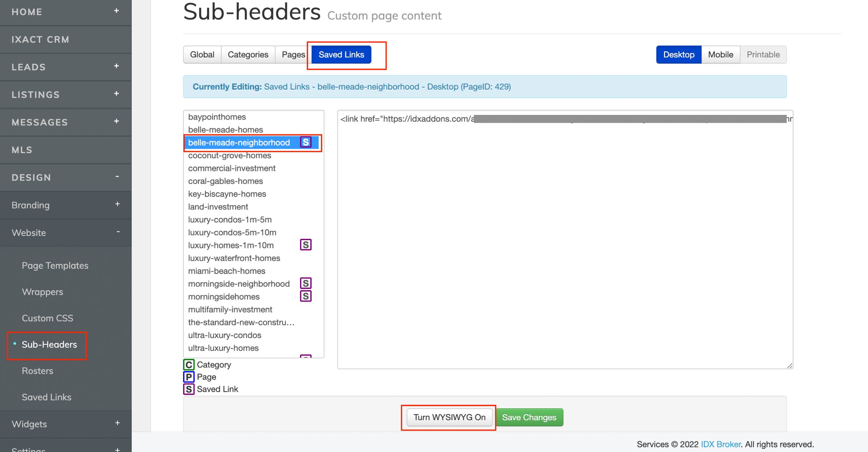This screenshot has width=868, height=452.
Task: Click the S badge beside morningside-neighborhood
Action: click(306, 283)
